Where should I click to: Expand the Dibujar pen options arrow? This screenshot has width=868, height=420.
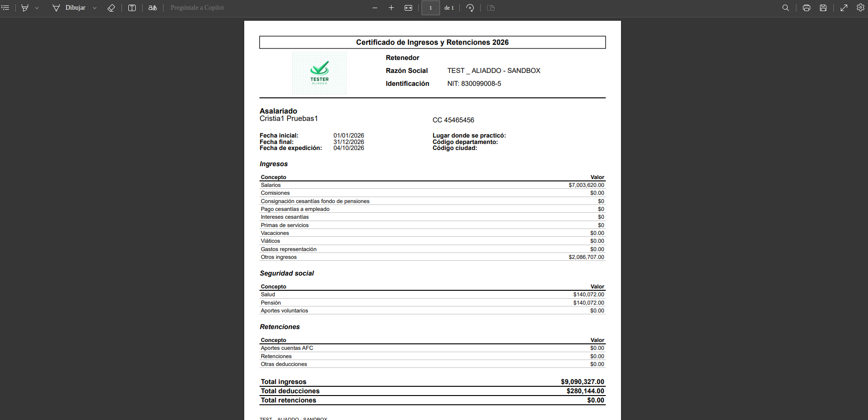[95, 8]
